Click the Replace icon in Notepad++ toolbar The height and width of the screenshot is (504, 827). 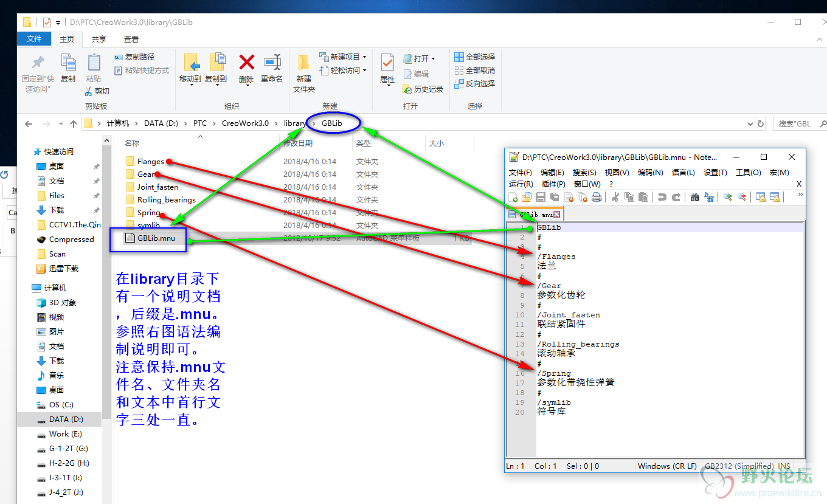point(708,197)
